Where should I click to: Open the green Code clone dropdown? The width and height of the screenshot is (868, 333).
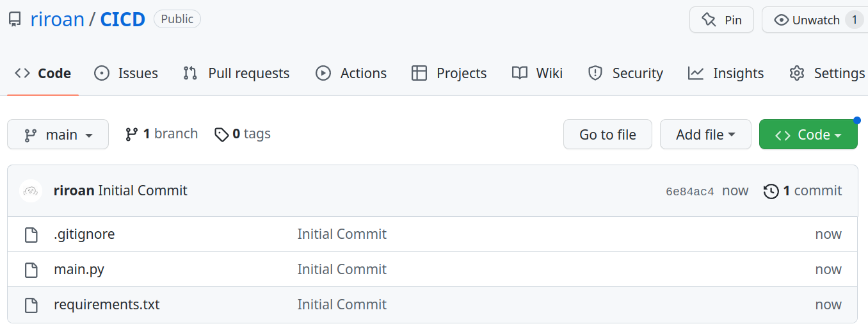coord(808,134)
